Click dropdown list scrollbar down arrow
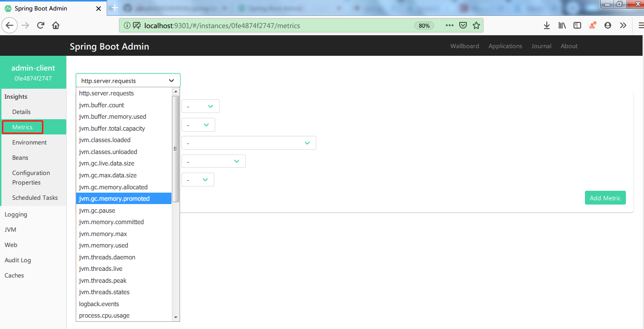This screenshot has width=644, height=329. (x=176, y=318)
